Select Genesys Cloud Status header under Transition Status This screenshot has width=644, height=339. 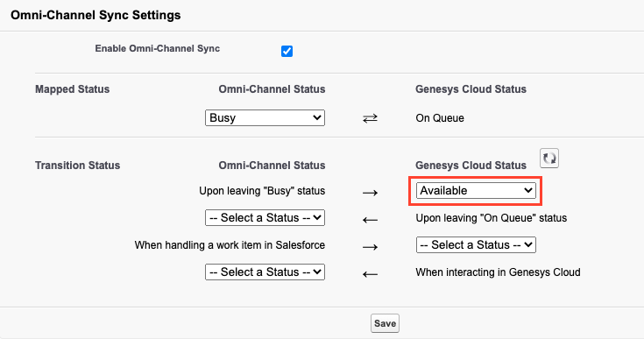tap(471, 165)
